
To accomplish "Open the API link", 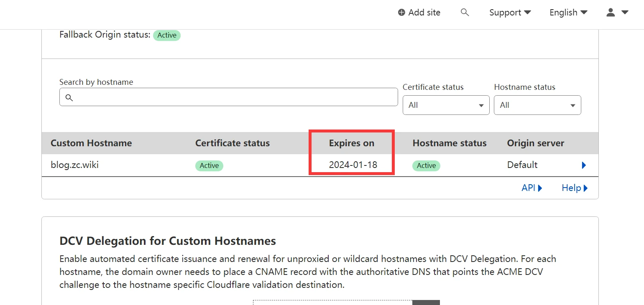I will coord(532,188).
